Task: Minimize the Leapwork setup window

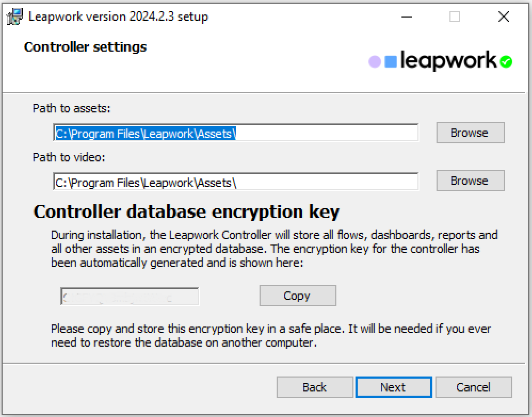Action: tap(406, 17)
